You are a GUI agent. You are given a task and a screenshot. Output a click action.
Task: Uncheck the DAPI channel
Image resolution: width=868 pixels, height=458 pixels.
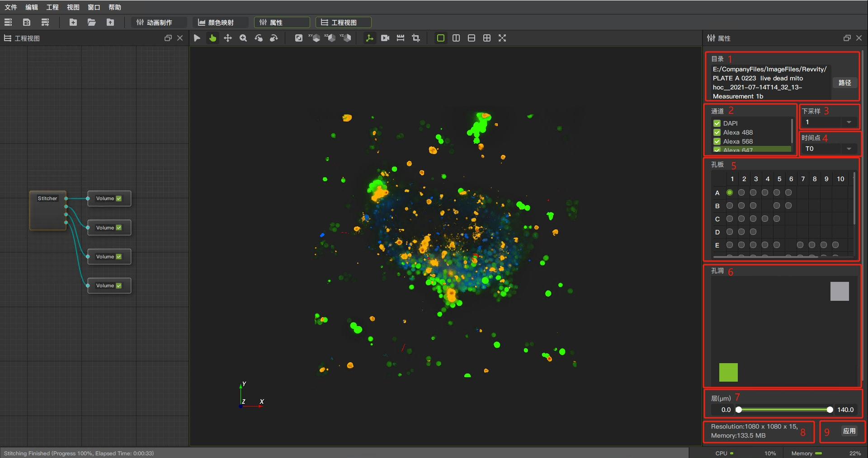(717, 123)
